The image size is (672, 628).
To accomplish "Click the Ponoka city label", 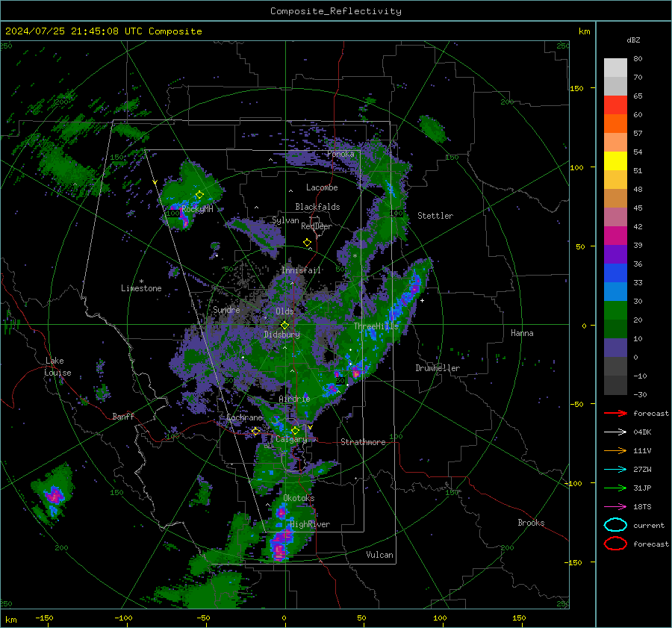I will 340,154.
